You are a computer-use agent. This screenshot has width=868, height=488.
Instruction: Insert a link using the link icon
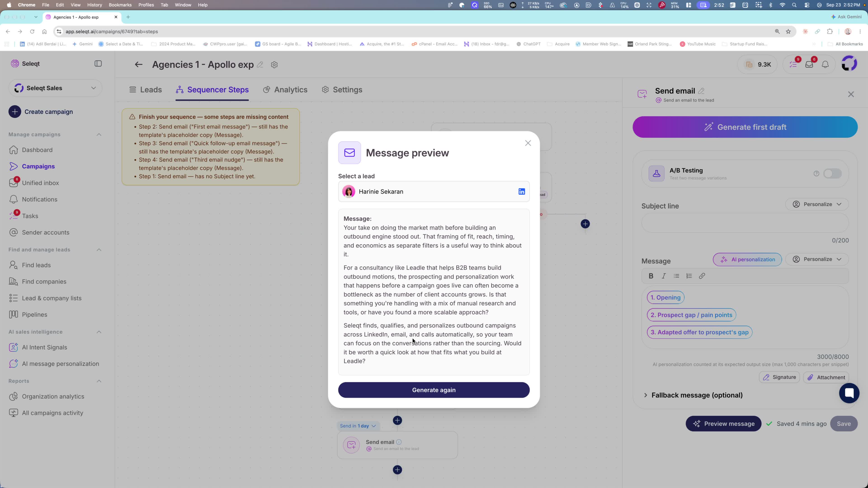pyautogui.click(x=702, y=276)
